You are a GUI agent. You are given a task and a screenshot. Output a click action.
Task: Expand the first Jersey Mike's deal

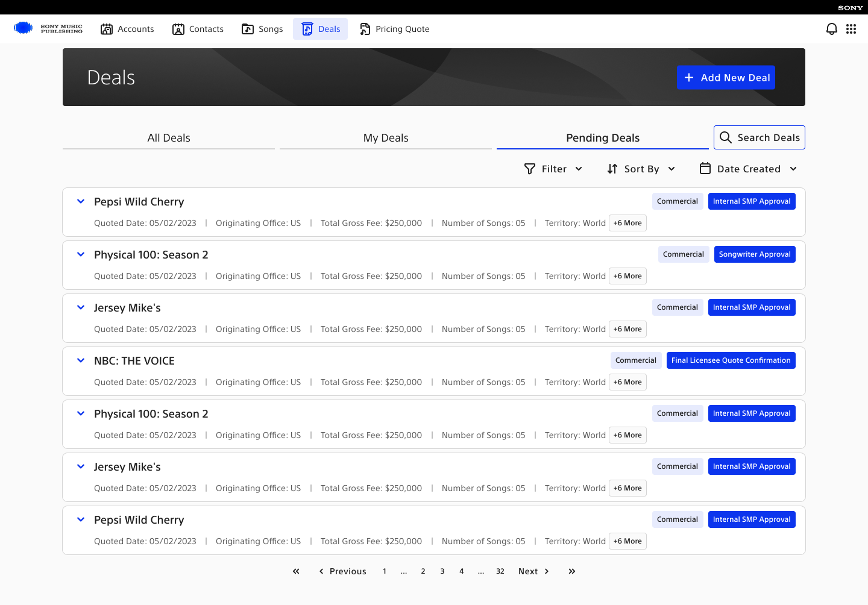point(81,307)
